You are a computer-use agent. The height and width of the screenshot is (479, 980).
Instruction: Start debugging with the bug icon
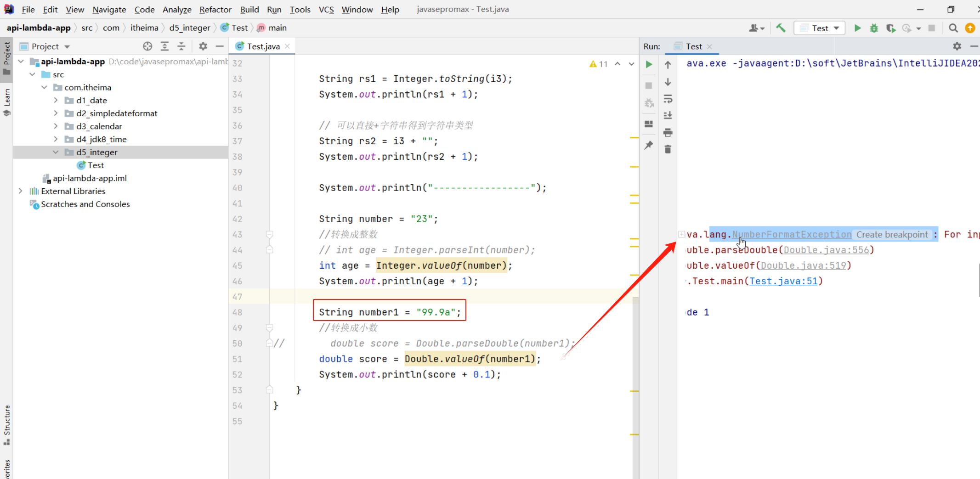(874, 28)
